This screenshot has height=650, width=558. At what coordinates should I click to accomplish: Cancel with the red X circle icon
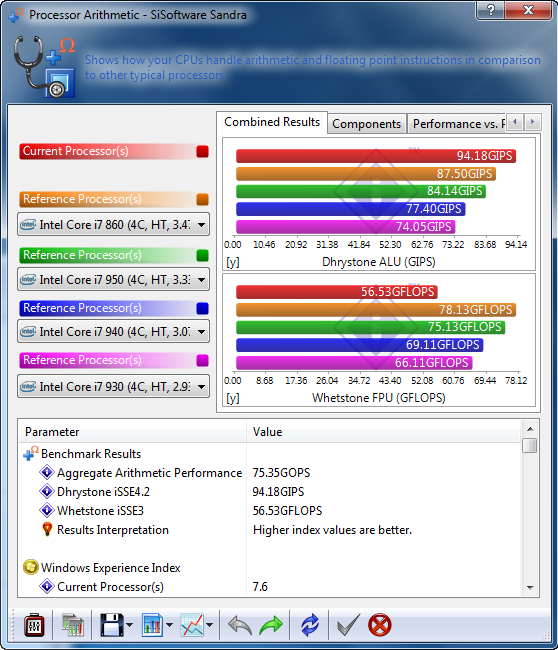click(x=379, y=625)
